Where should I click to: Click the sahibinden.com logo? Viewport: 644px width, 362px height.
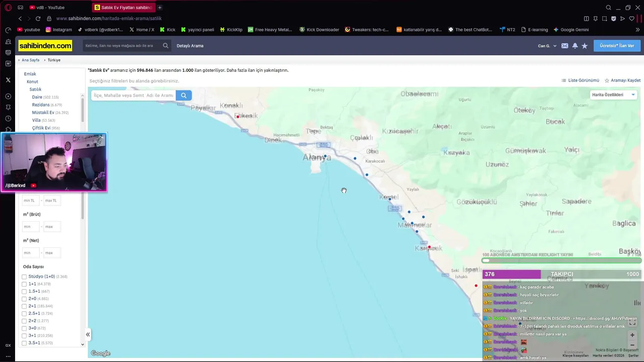coord(45,46)
